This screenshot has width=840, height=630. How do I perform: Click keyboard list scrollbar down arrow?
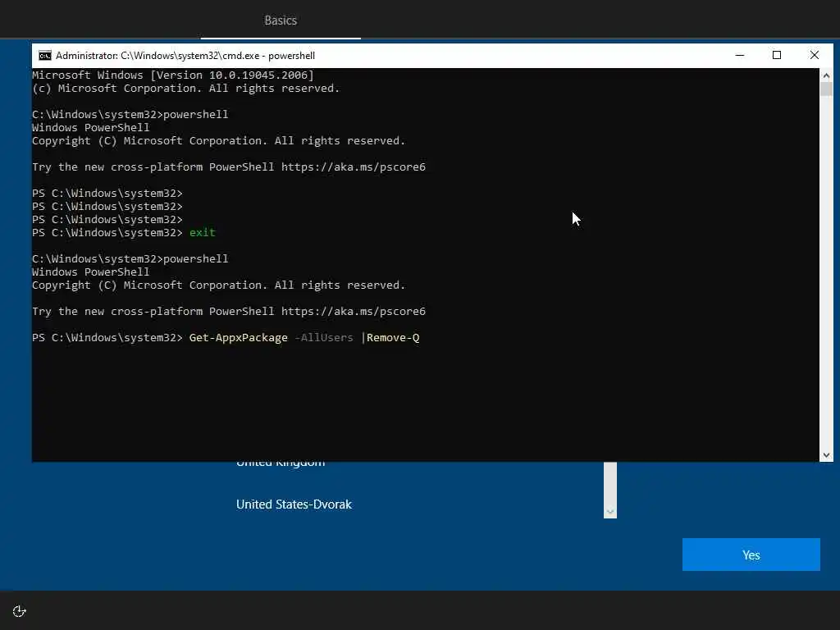[x=610, y=512]
